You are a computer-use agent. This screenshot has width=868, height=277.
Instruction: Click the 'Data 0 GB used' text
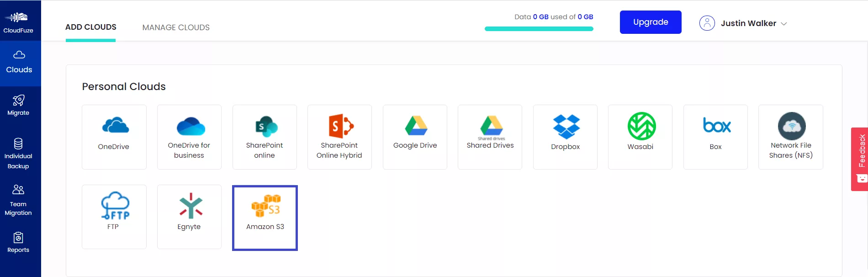[x=554, y=17]
